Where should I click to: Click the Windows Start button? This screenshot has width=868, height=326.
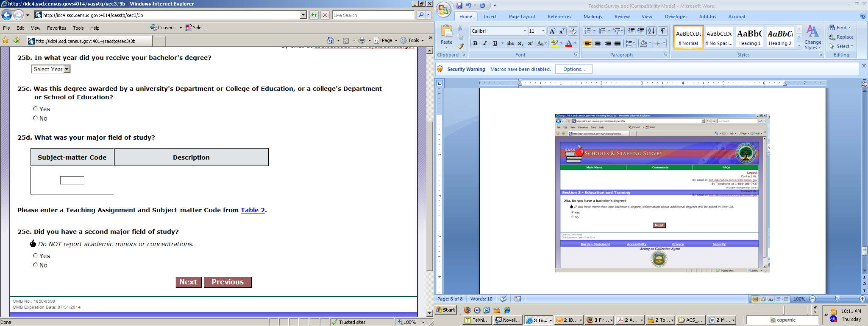[446, 310]
